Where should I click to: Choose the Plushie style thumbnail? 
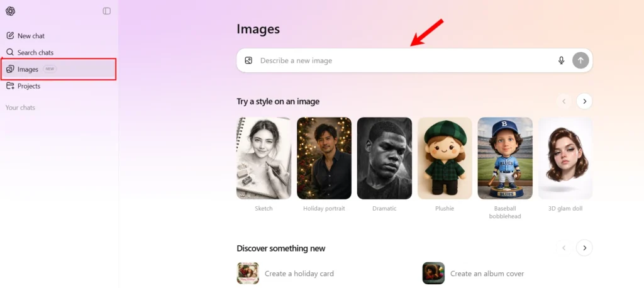tap(445, 158)
